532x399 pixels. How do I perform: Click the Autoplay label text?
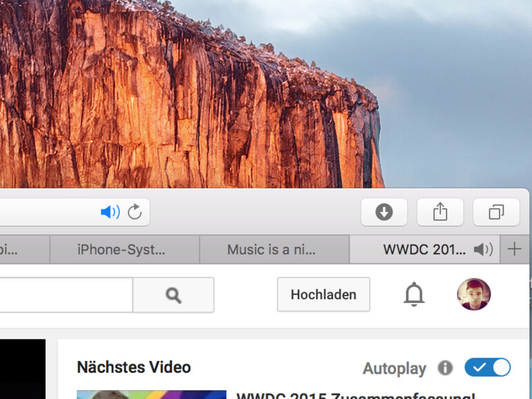[395, 369]
